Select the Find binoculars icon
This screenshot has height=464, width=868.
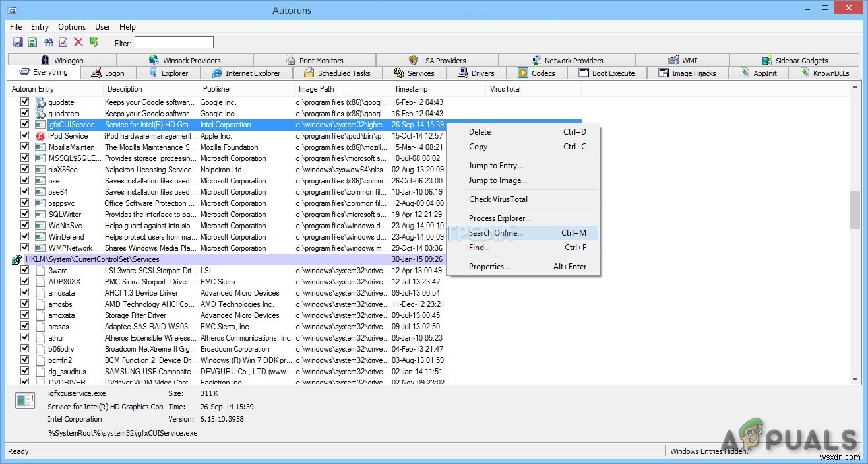pyautogui.click(x=47, y=42)
